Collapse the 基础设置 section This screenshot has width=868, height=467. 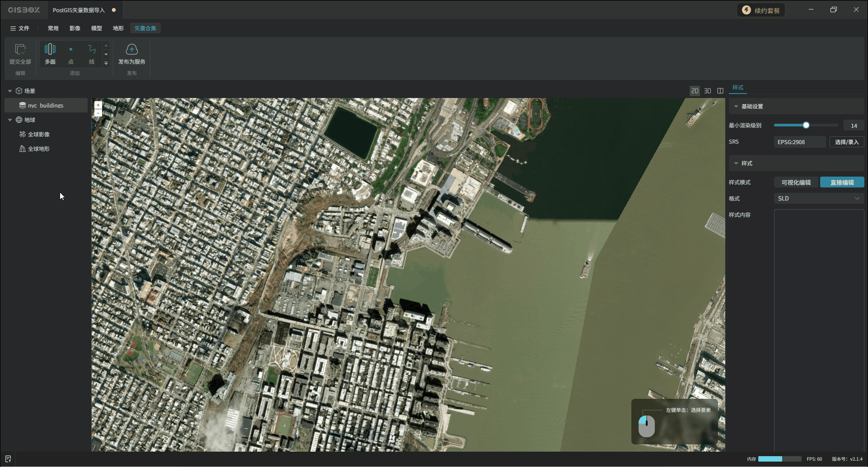[736, 107]
